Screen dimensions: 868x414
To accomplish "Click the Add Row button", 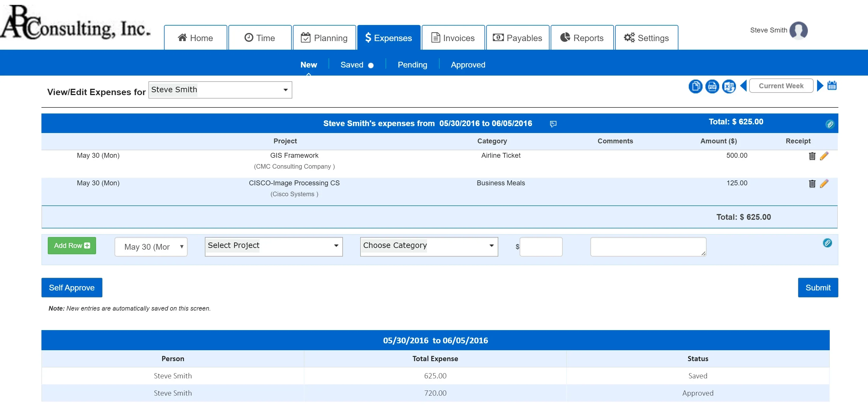I will coord(72,246).
